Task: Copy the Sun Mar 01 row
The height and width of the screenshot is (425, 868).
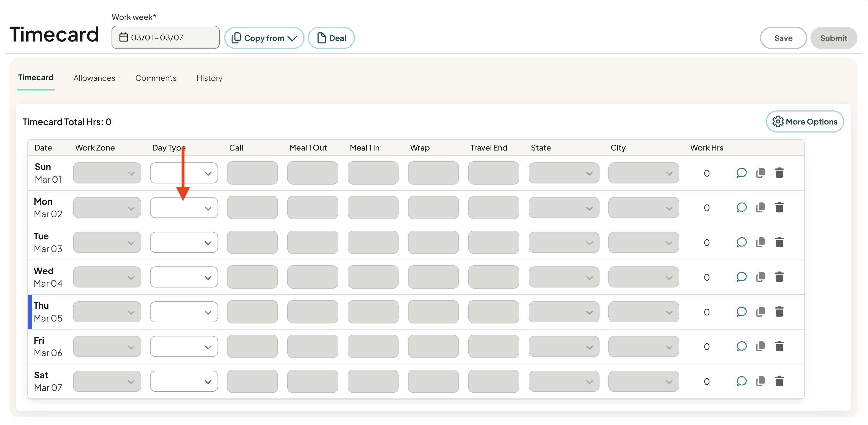Action: pyautogui.click(x=761, y=173)
